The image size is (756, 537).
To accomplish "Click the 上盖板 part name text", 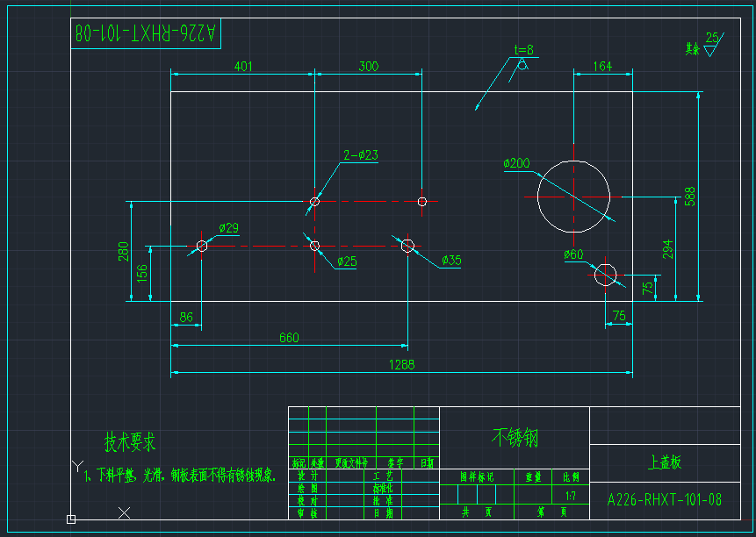I will point(665,462).
